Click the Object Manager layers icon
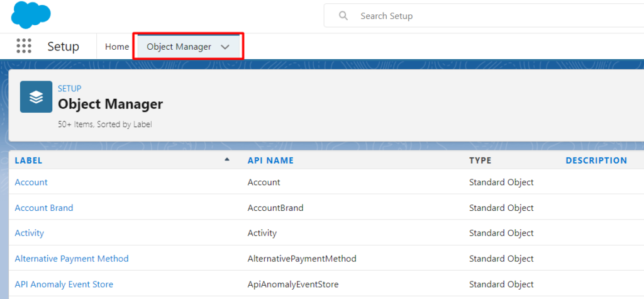The width and height of the screenshot is (644, 299). click(36, 97)
